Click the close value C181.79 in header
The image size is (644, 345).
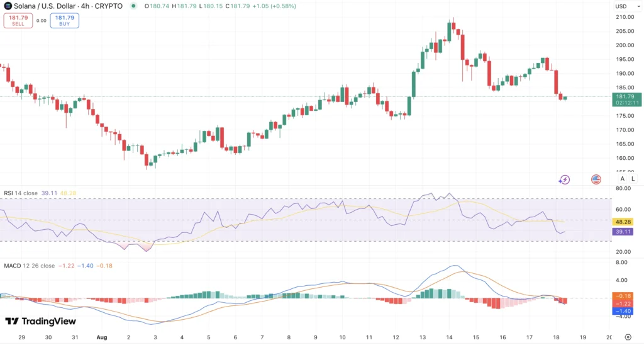click(x=238, y=6)
